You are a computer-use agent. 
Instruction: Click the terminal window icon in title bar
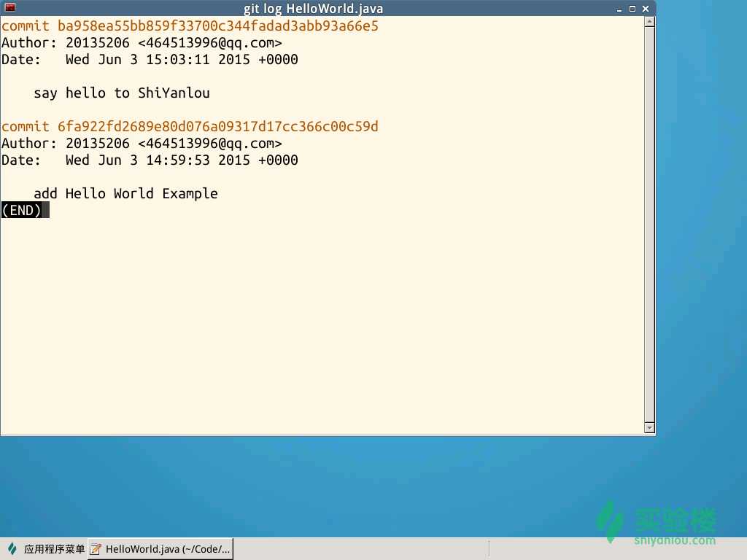click(10, 7)
